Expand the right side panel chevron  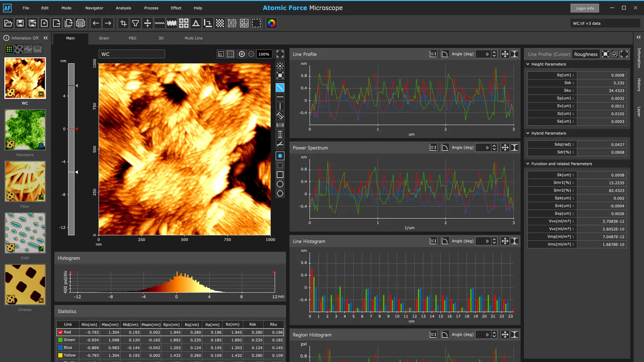coord(639,37)
